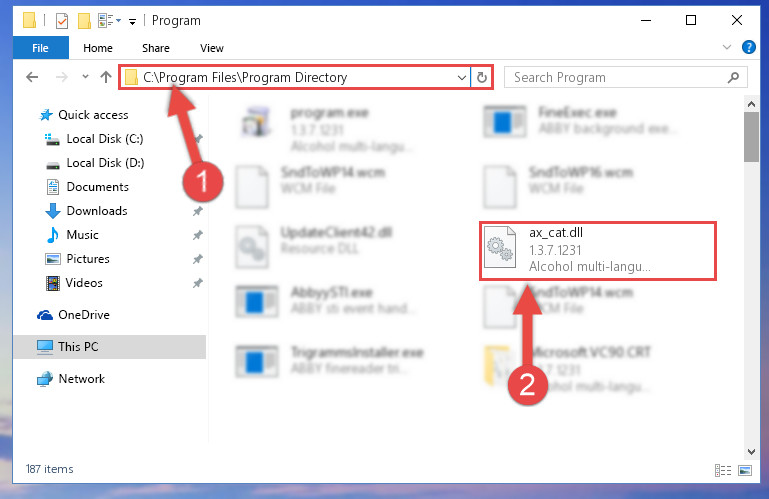The width and height of the screenshot is (769, 499).
Task: Click the search magnifier icon
Action: [733, 78]
